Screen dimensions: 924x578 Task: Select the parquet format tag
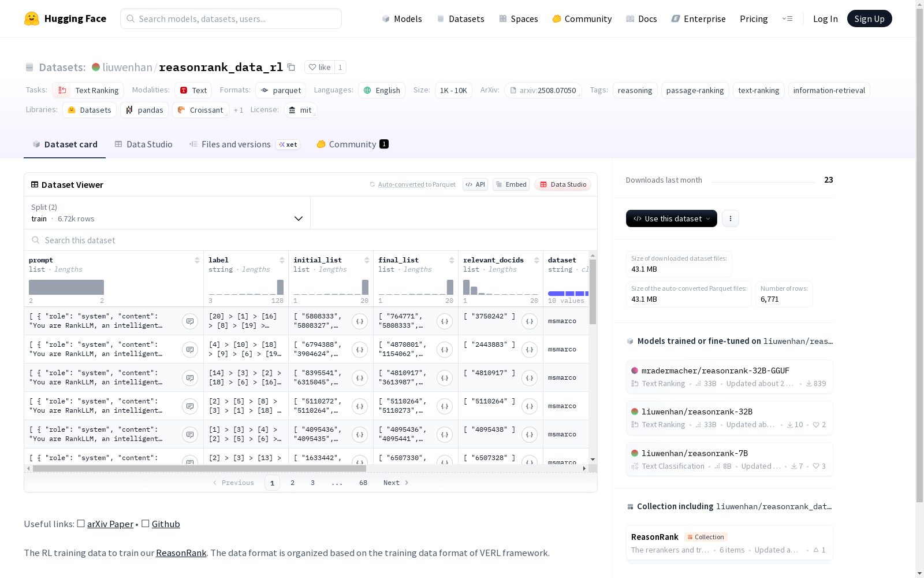281,90
